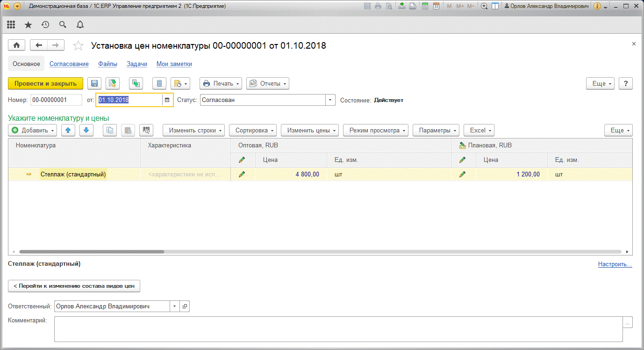Close the document tab with the x
The width and height of the screenshot is (644, 350).
(x=634, y=44)
